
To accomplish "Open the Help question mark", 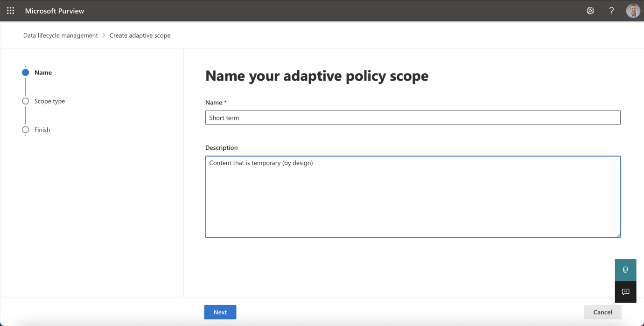I will click(611, 11).
